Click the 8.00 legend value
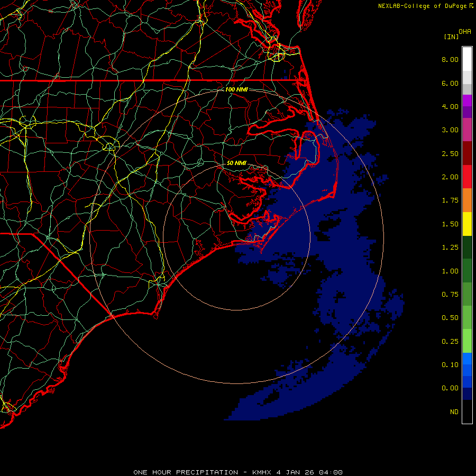Screen dimensions: 476x476 tap(450, 59)
